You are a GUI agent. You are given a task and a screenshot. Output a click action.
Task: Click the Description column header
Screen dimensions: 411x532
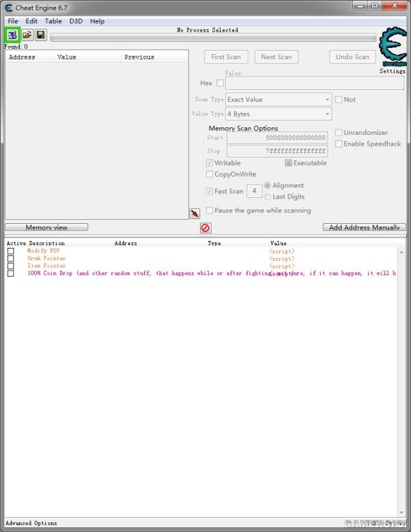(x=47, y=243)
